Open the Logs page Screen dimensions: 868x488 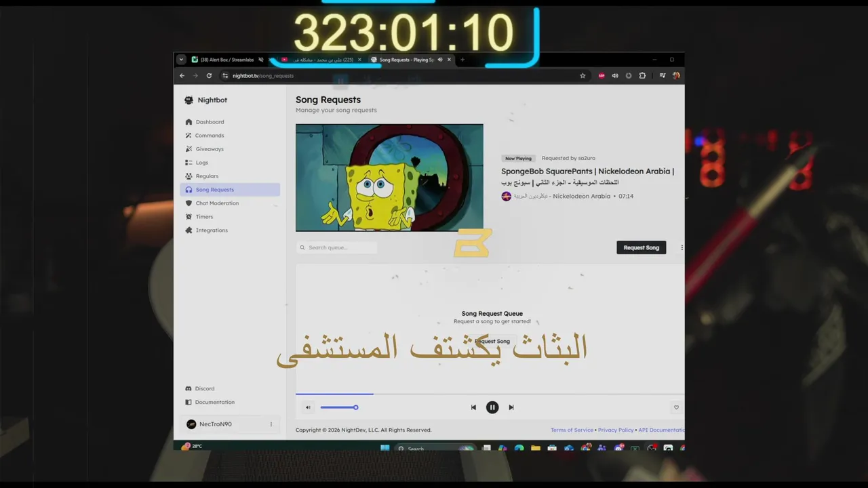229,163
